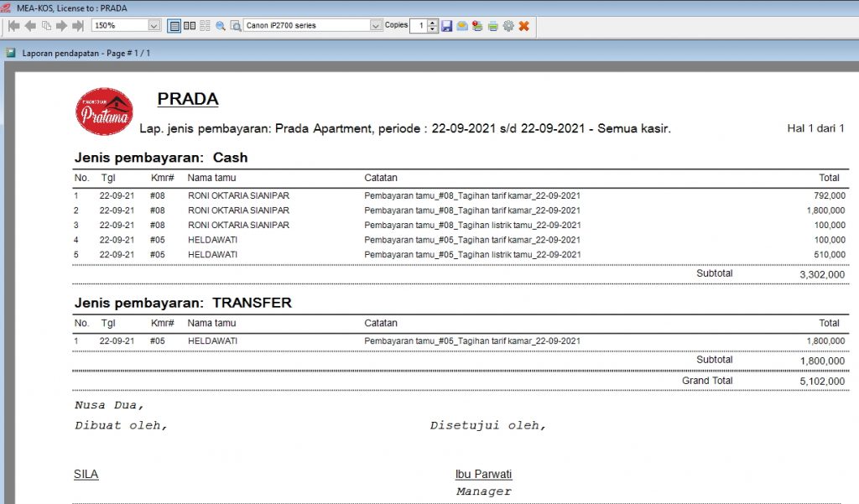This screenshot has height=504, width=859.
Task: Click the 'Jenis pembayaran: Cash' section heading
Action: pyautogui.click(x=161, y=158)
